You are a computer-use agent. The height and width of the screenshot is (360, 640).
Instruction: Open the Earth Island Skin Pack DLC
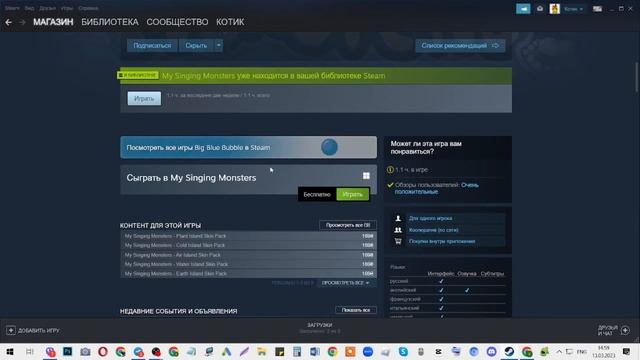tap(248, 273)
